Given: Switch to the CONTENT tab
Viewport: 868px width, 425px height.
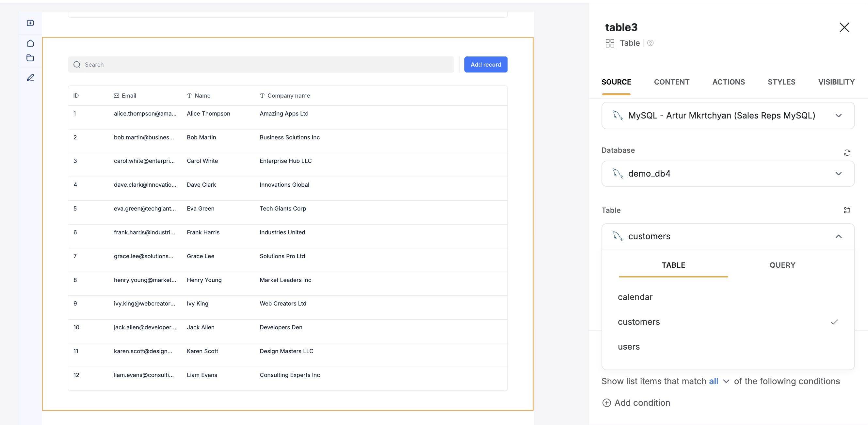Looking at the screenshot, I should pyautogui.click(x=671, y=82).
